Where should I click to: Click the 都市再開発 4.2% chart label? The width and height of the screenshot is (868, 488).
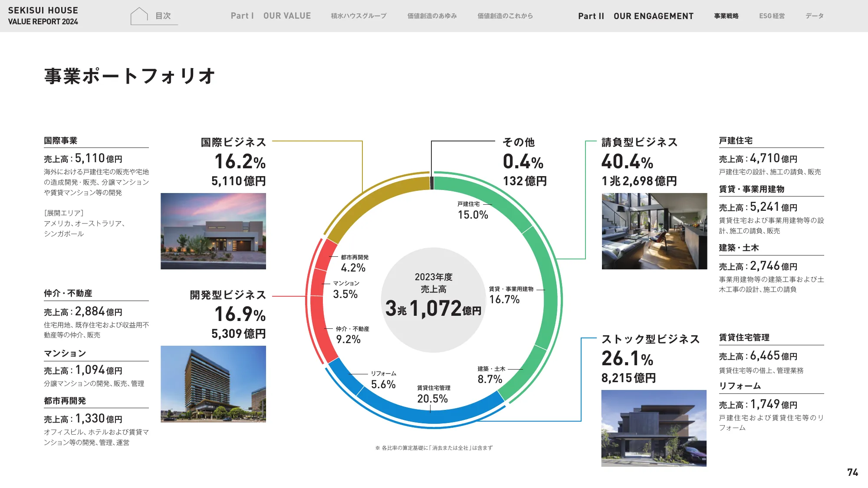pos(354,264)
